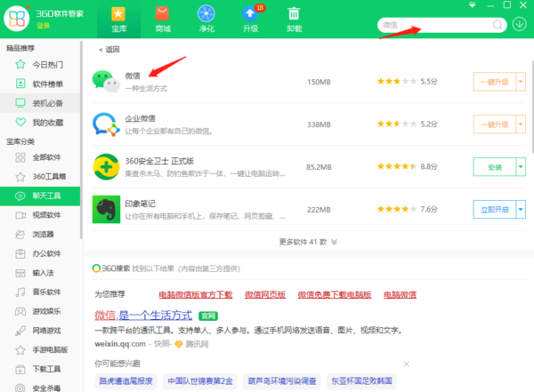The image size is (534, 392).
Task: Expand the dropdown beside 企业微信's upgrade button
Action: click(x=521, y=124)
